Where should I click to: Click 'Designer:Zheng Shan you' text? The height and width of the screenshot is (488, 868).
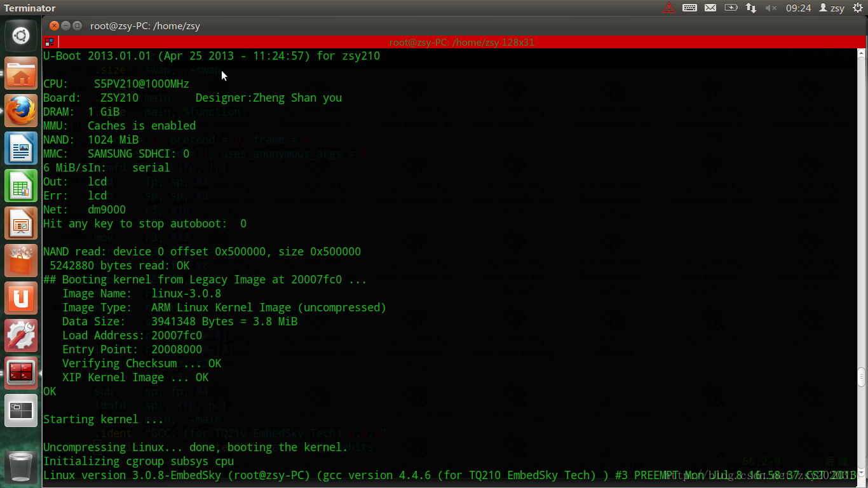pos(269,98)
